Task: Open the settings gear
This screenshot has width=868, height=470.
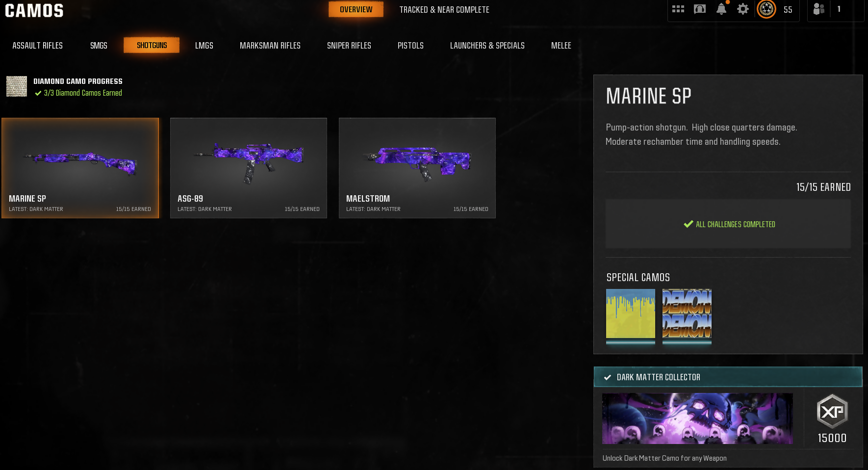Action: pos(743,9)
